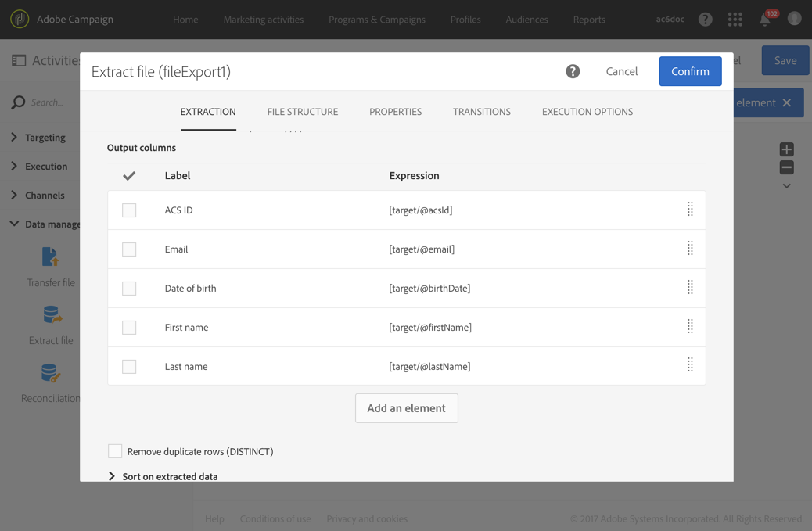Expand the Targeting category
The width and height of the screenshot is (812, 531).
tap(14, 138)
